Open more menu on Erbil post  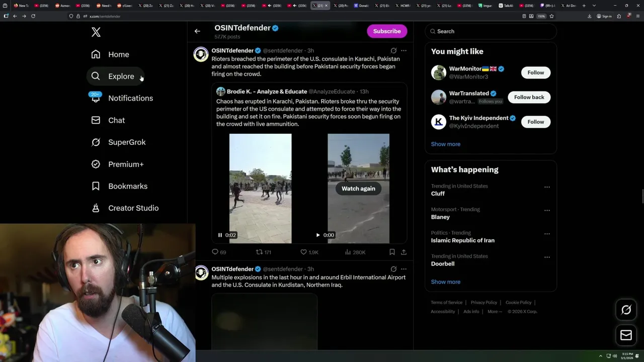pos(404,269)
